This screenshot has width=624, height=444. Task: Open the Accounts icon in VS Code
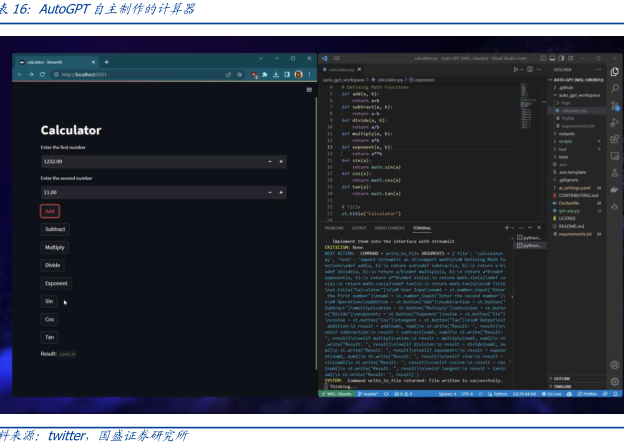(613, 365)
